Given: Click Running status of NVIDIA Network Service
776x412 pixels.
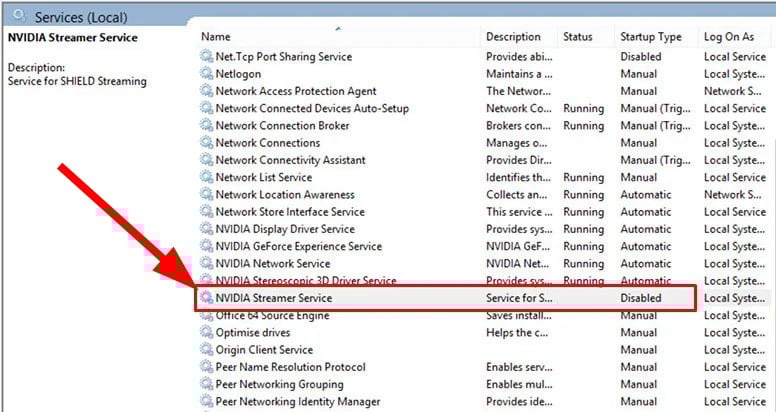Looking at the screenshot, I should [583, 263].
